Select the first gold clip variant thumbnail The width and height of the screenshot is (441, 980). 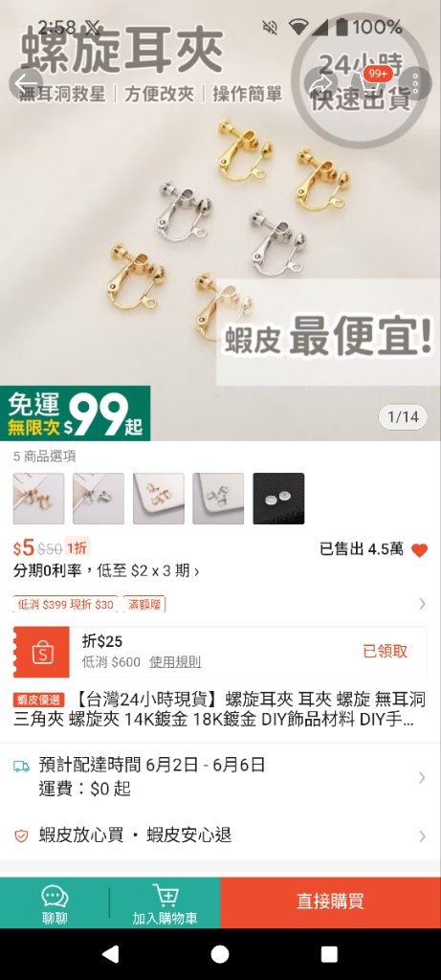coord(38,498)
